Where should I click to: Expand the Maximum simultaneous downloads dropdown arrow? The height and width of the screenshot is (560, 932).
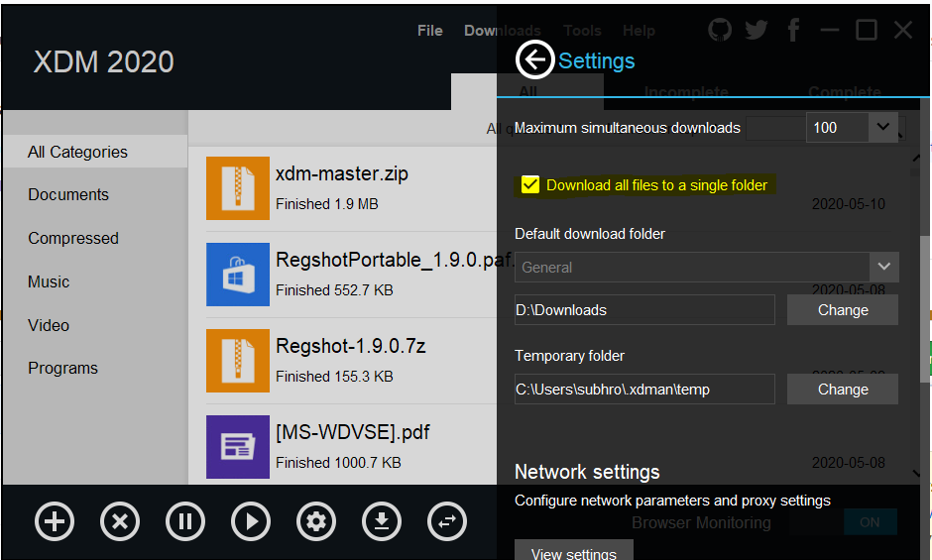tap(883, 127)
